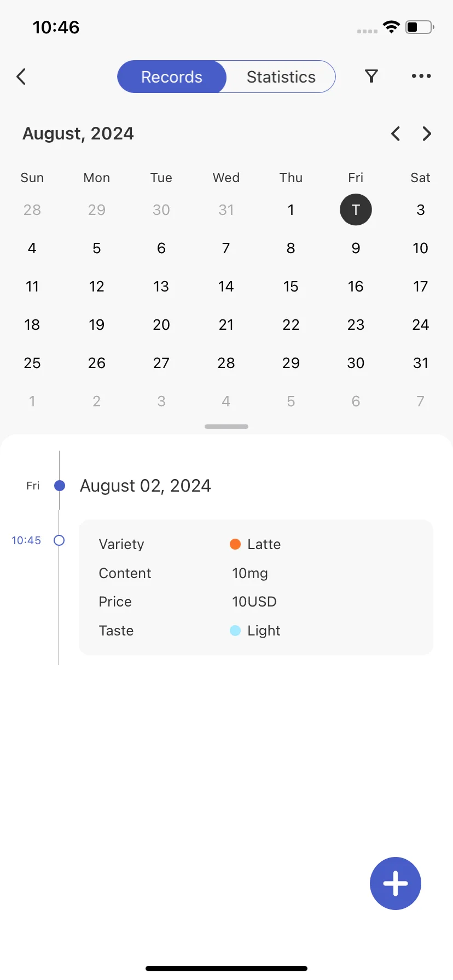The image size is (453, 980).
Task: Choose August 31 in the calendar
Action: click(421, 363)
